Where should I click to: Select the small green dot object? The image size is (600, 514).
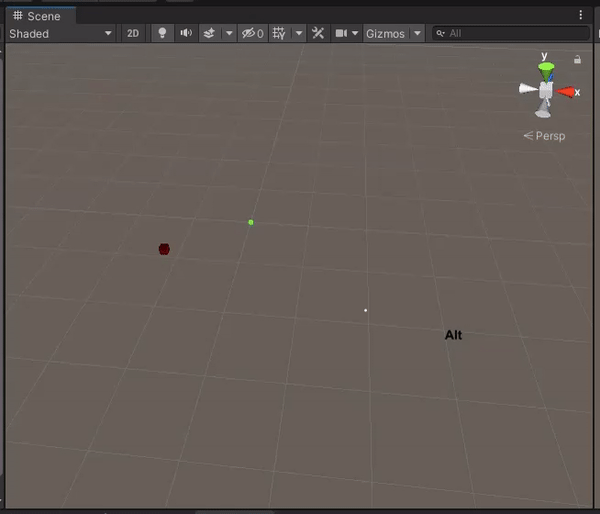point(251,222)
